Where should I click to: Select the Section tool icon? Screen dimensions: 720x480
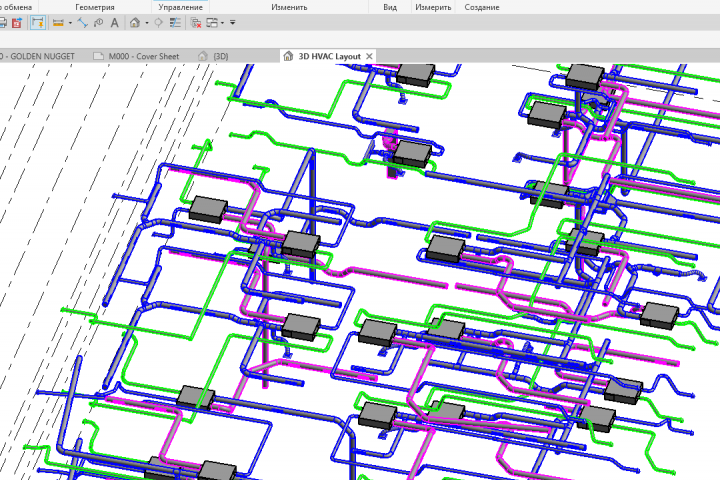(x=158, y=23)
